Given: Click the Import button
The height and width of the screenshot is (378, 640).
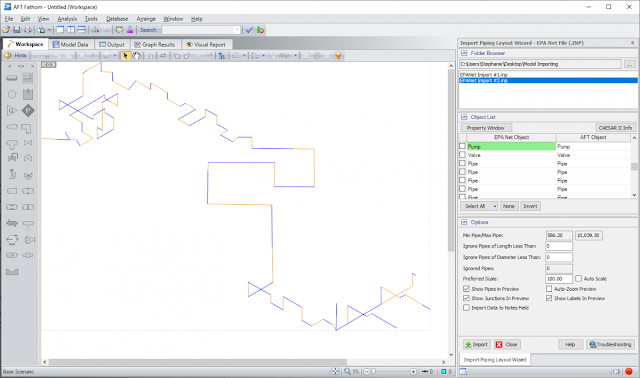Looking at the screenshot, I should coord(476,345).
